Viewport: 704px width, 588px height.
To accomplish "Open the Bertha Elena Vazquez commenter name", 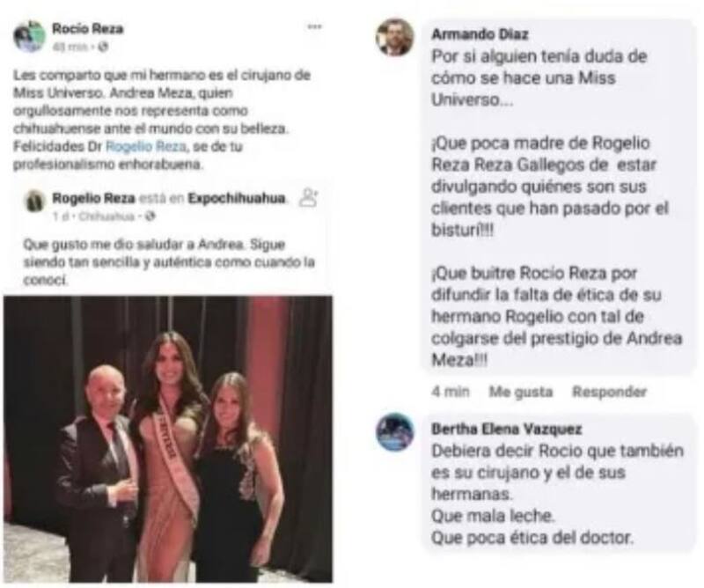I will (x=507, y=429).
